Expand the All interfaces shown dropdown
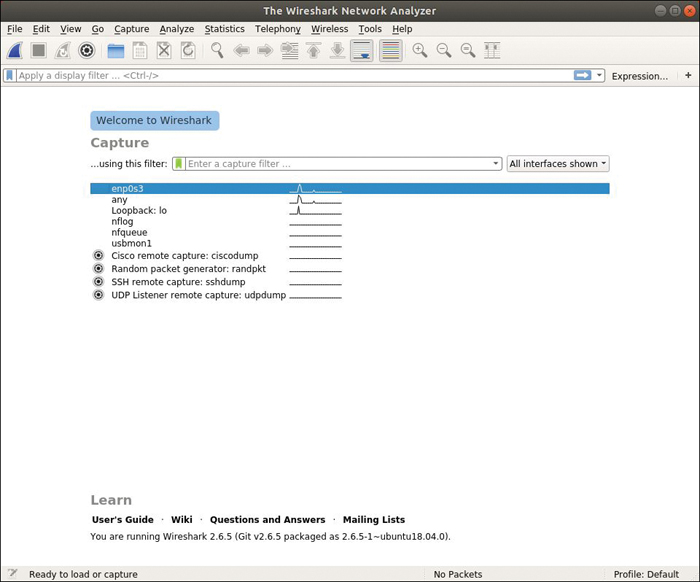Screen dimensions: 700x582 tap(558, 164)
